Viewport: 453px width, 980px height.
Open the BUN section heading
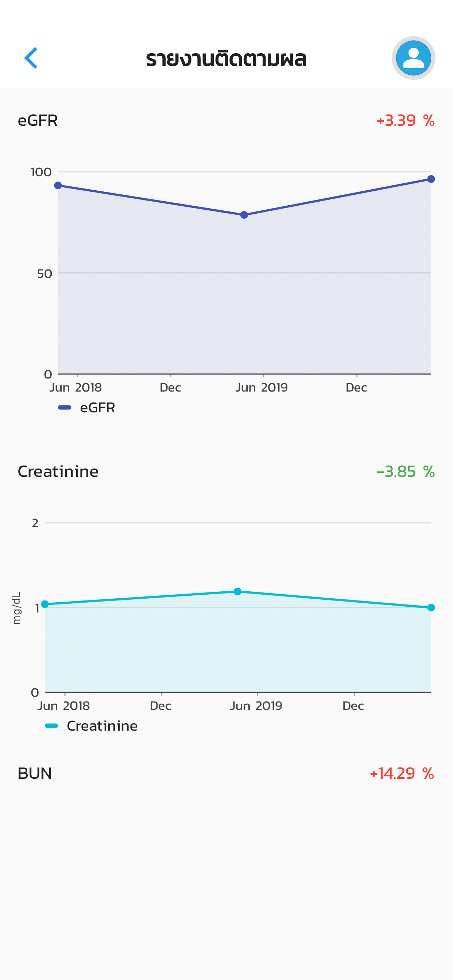35,773
